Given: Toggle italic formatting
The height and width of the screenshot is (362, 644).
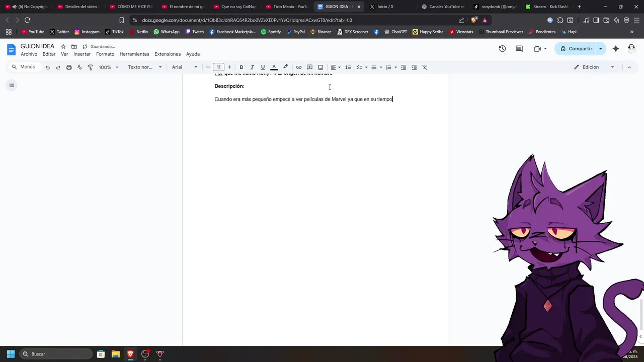Looking at the screenshot, I should point(252,67).
